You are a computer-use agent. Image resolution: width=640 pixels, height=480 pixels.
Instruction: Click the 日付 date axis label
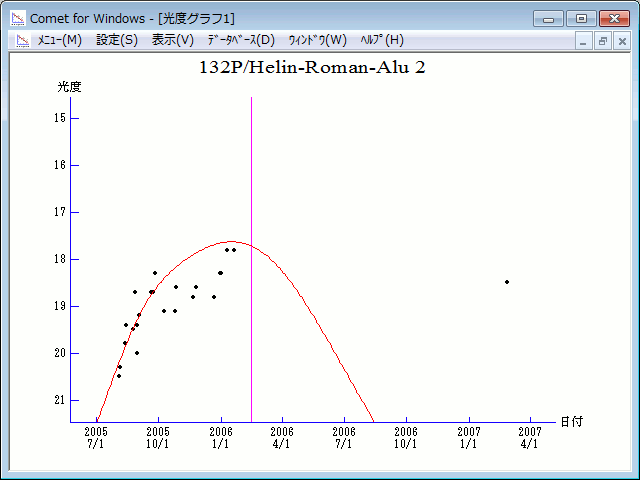[x=572, y=422]
